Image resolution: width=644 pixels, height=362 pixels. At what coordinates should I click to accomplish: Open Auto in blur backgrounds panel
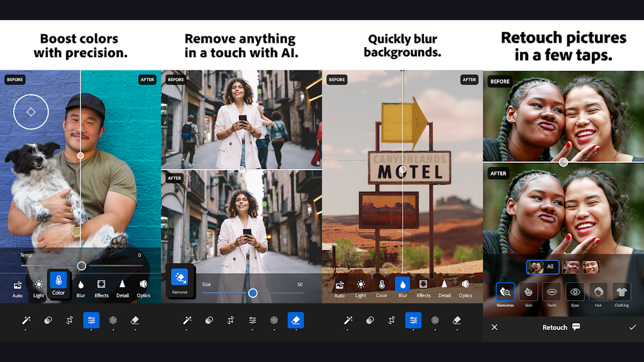(339, 289)
